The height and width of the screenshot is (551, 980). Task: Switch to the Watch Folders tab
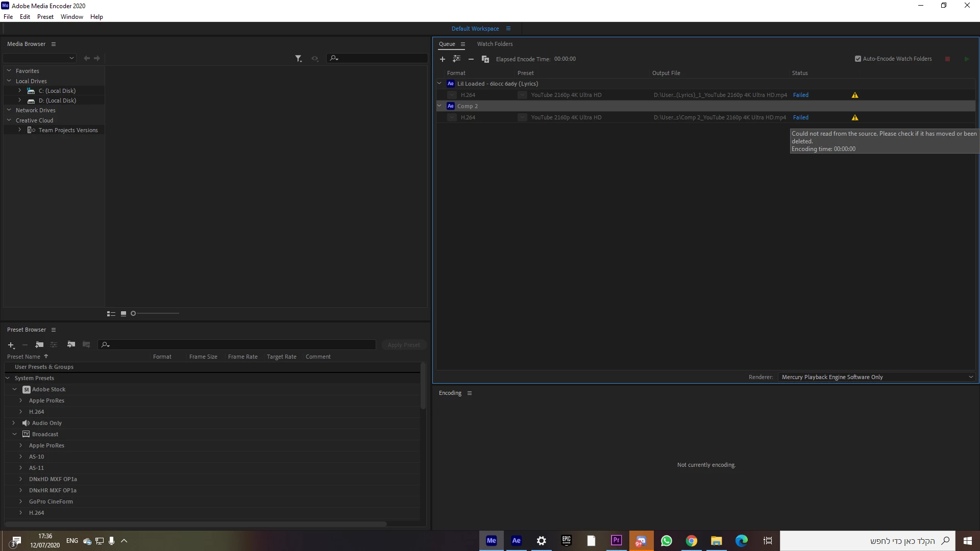point(495,44)
